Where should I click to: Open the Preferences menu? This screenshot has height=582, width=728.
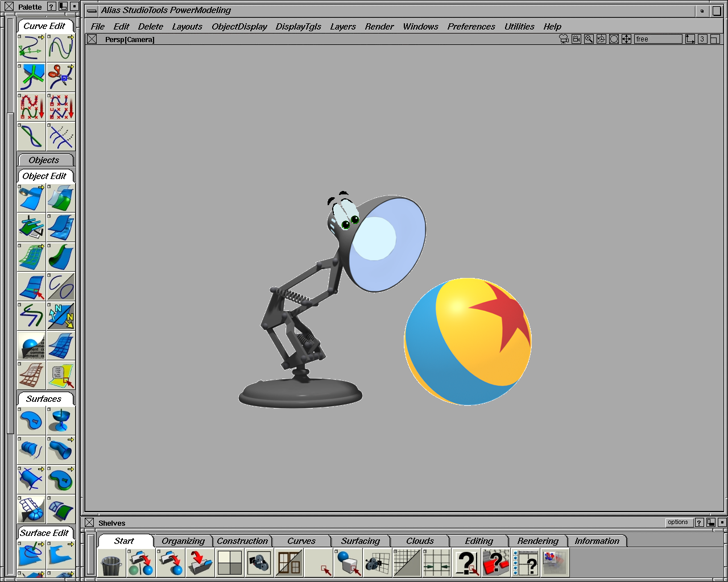pyautogui.click(x=471, y=27)
